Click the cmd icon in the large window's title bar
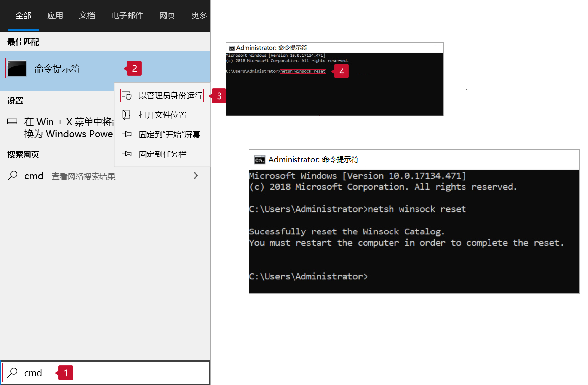 pyautogui.click(x=259, y=159)
